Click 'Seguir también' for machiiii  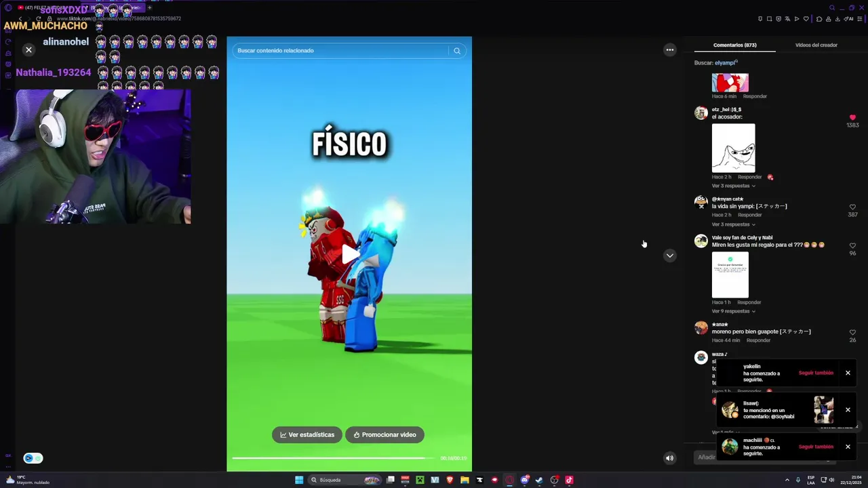[x=816, y=447]
